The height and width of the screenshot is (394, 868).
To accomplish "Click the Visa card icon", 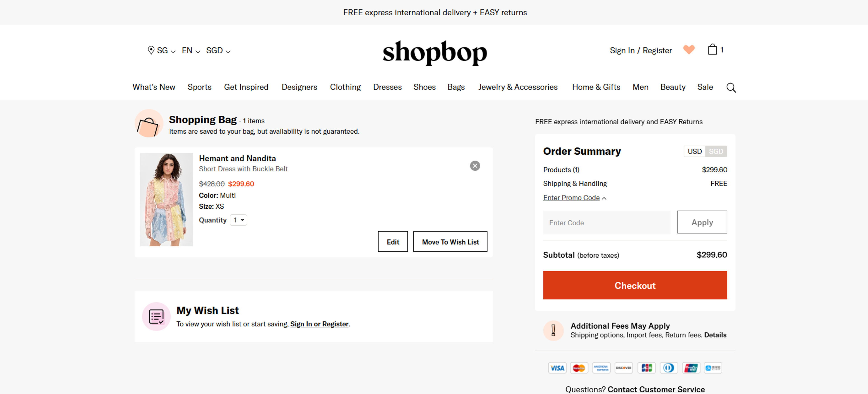I will coord(557,368).
